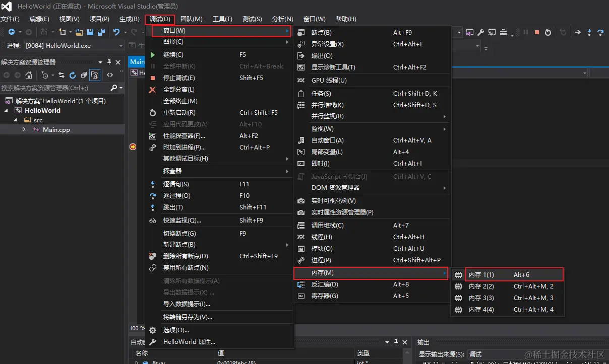Viewport: 609px width, 364px height.
Task: Click the magnifier search icon in Solution Explorer
Action: (x=114, y=88)
